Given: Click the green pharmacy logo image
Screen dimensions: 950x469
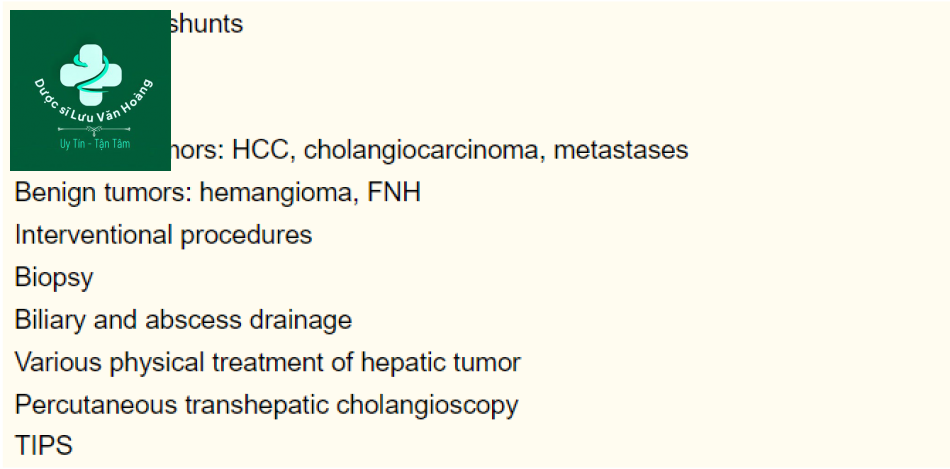Looking at the screenshot, I should pyautogui.click(x=90, y=90).
